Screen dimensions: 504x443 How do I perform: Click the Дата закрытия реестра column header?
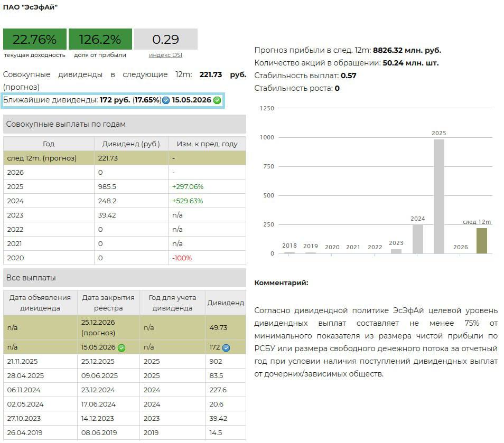(108, 303)
